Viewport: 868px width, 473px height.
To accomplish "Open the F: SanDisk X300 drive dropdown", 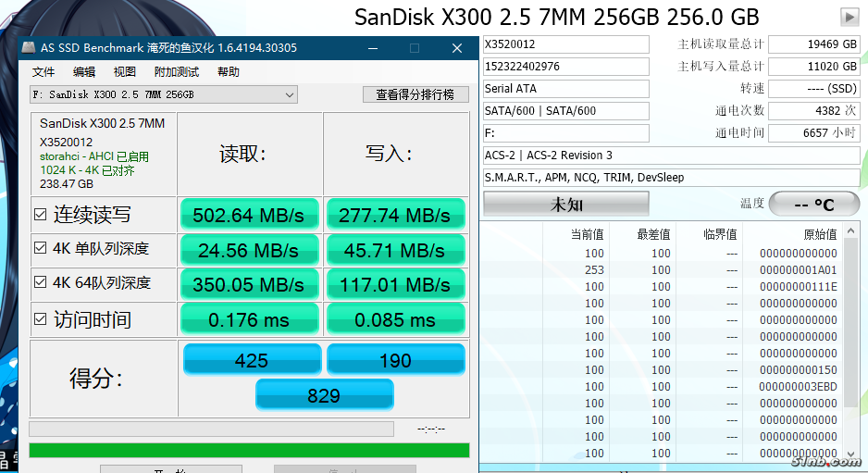I will point(289,94).
